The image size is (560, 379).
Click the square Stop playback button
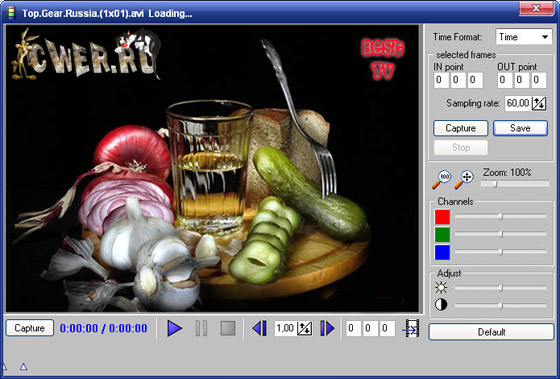[x=228, y=328]
